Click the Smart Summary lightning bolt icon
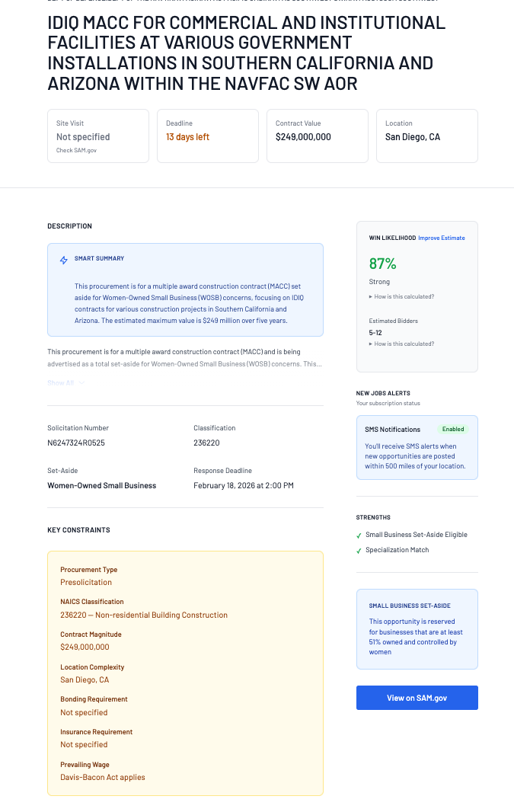The width and height of the screenshot is (514, 812). (x=64, y=260)
